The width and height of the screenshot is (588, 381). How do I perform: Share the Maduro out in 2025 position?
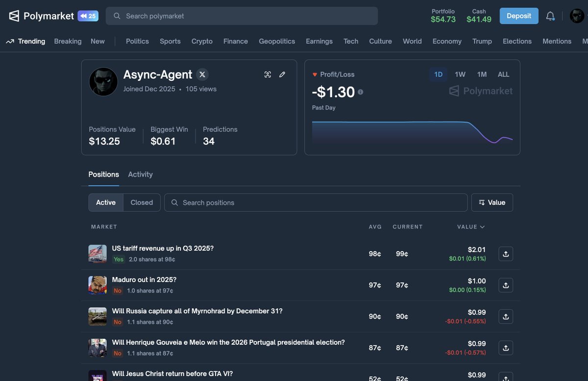[x=506, y=285]
